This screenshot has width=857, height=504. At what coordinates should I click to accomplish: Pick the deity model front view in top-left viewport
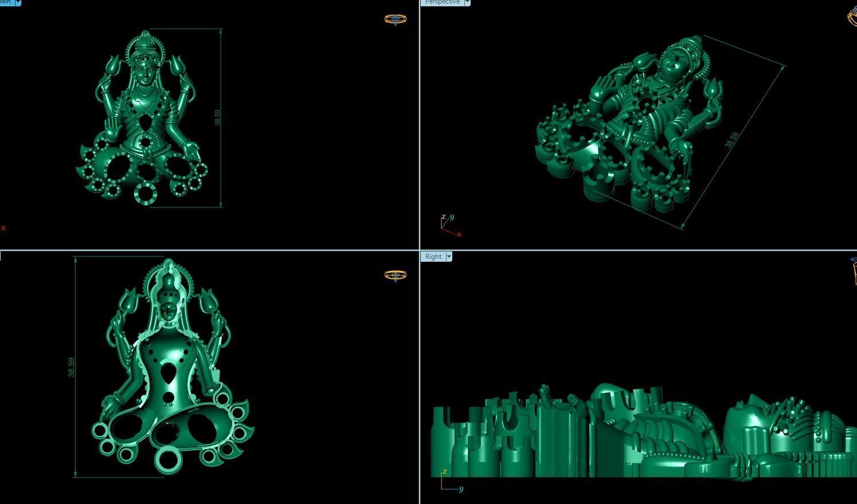point(142,117)
